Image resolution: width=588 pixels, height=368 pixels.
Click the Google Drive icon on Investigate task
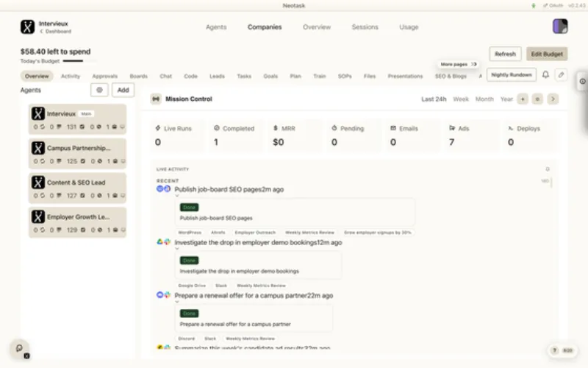coord(159,242)
